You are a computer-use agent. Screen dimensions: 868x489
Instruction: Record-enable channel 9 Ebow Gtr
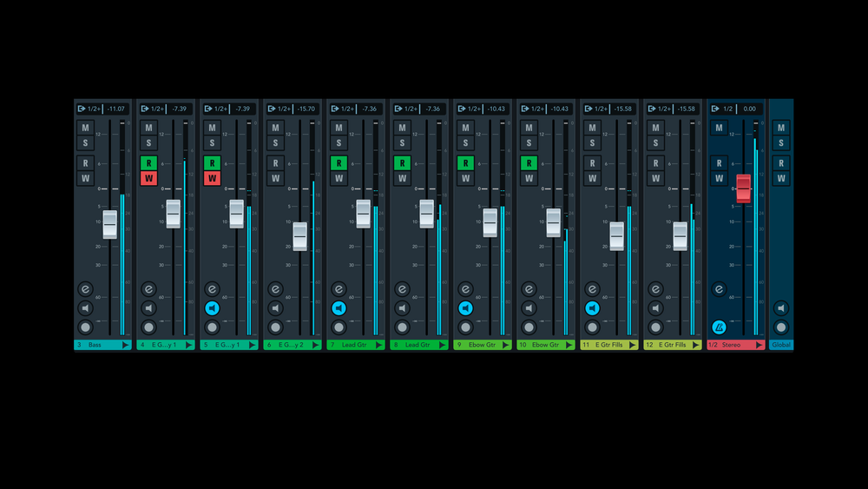point(465,327)
